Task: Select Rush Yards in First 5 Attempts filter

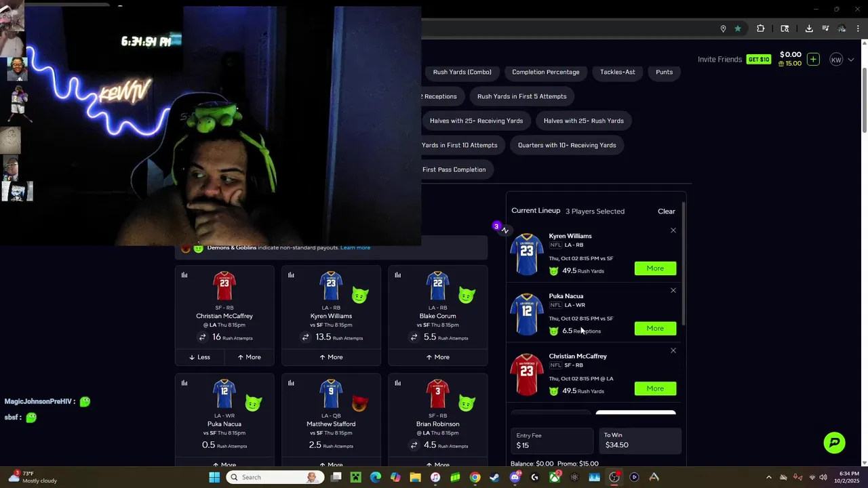Action: click(522, 96)
